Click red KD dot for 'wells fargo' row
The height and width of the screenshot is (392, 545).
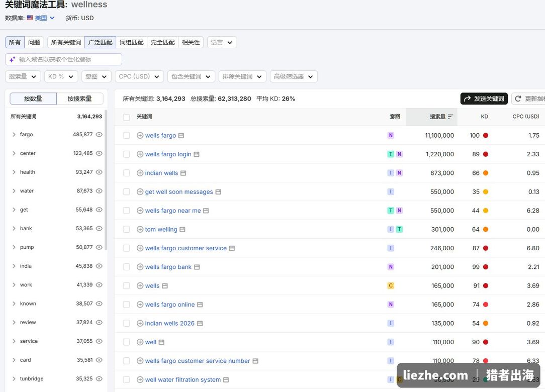pos(486,135)
